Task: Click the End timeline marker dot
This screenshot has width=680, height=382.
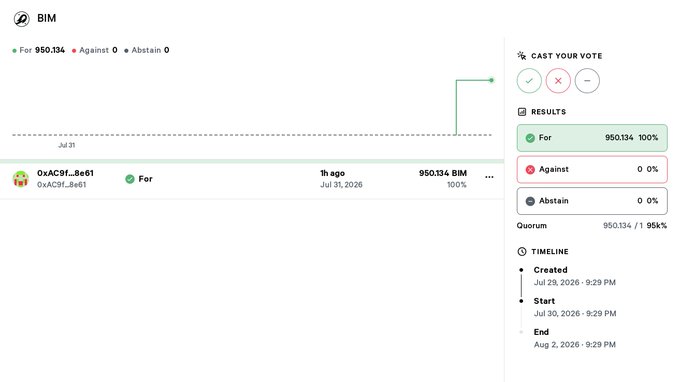Action: (x=521, y=332)
